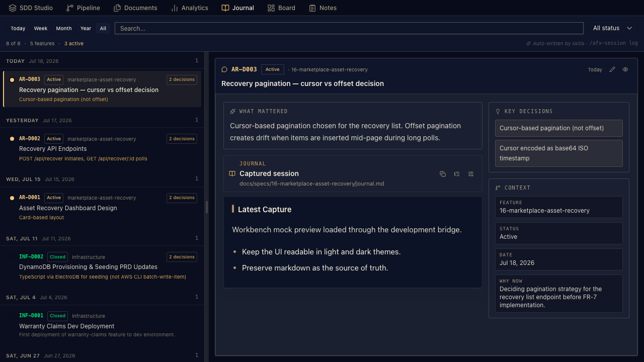Click the Active badge on AR-D002 row

(x=54, y=139)
